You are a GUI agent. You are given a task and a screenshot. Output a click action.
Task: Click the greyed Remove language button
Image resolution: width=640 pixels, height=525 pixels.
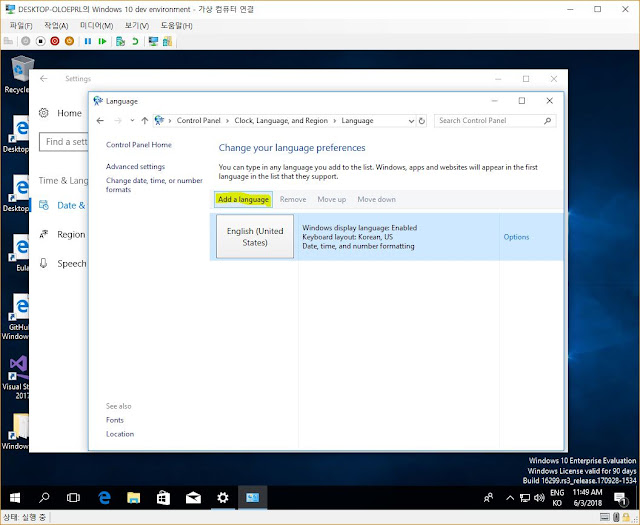pyautogui.click(x=293, y=199)
